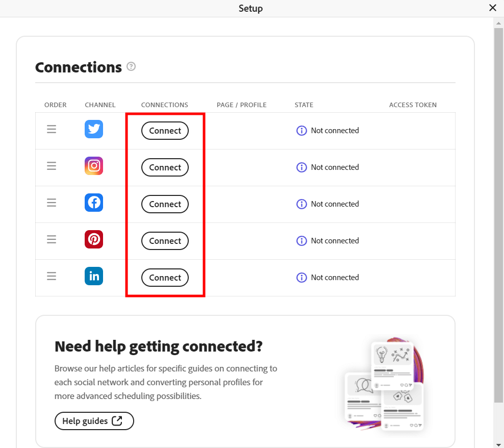Click the Connections heading
The width and height of the screenshot is (504, 448).
click(x=79, y=67)
